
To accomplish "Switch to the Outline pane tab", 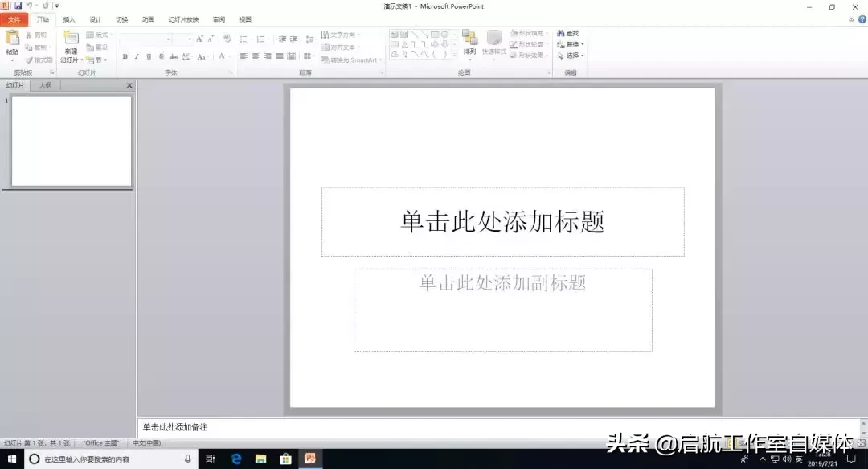I will [x=45, y=85].
